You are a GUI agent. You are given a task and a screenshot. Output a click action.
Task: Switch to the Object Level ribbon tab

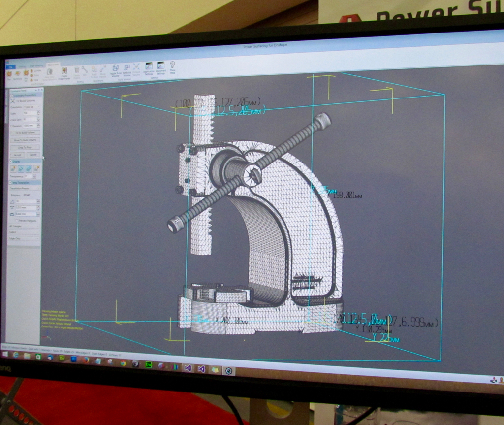[x=52, y=65]
